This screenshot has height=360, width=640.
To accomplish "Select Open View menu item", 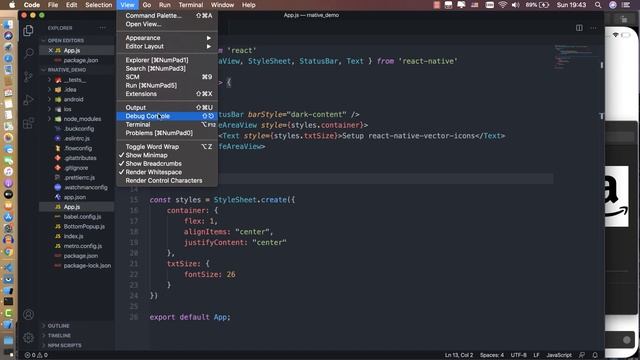I will pos(167,24).
